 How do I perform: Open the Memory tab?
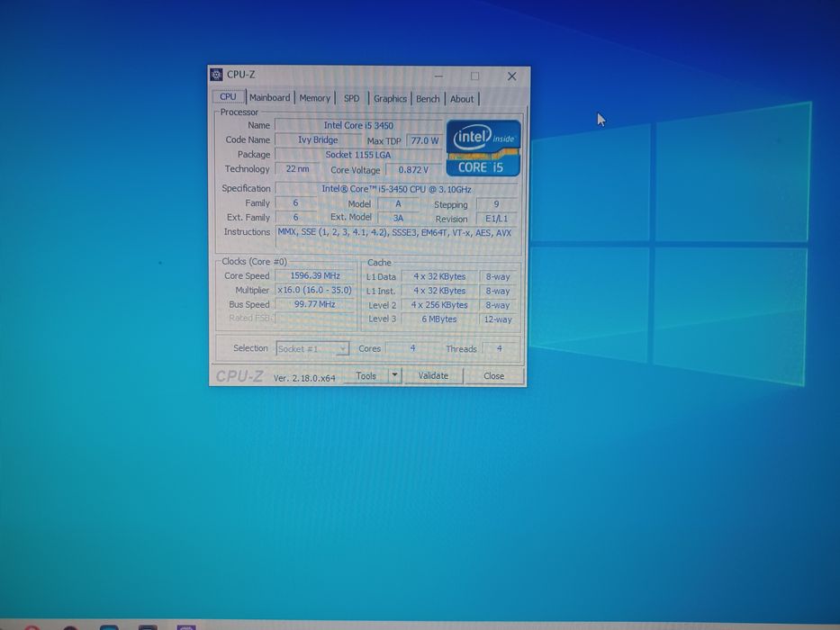314,98
